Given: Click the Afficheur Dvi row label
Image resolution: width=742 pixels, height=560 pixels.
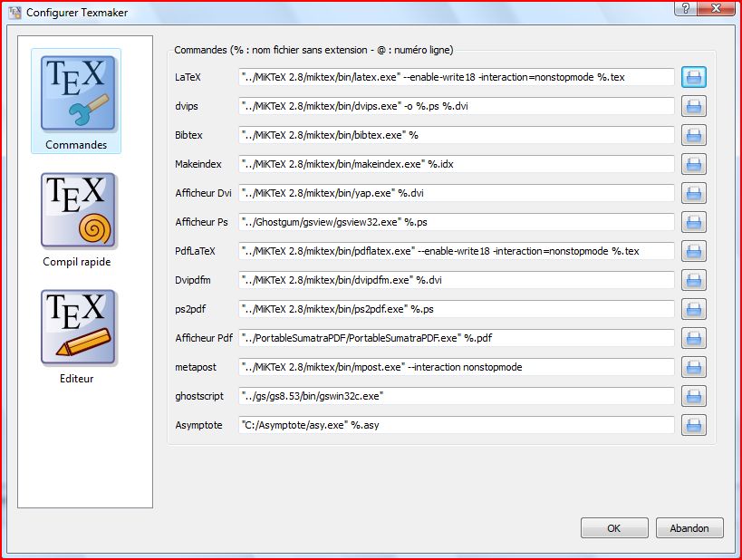Looking at the screenshot, I should pos(203,193).
